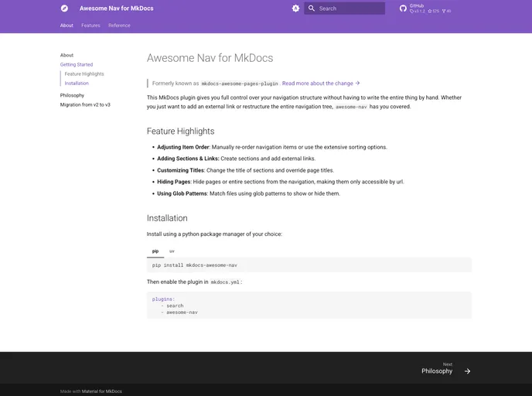Focus the Search input field
The height and width of the screenshot is (396, 532).
pos(344,9)
